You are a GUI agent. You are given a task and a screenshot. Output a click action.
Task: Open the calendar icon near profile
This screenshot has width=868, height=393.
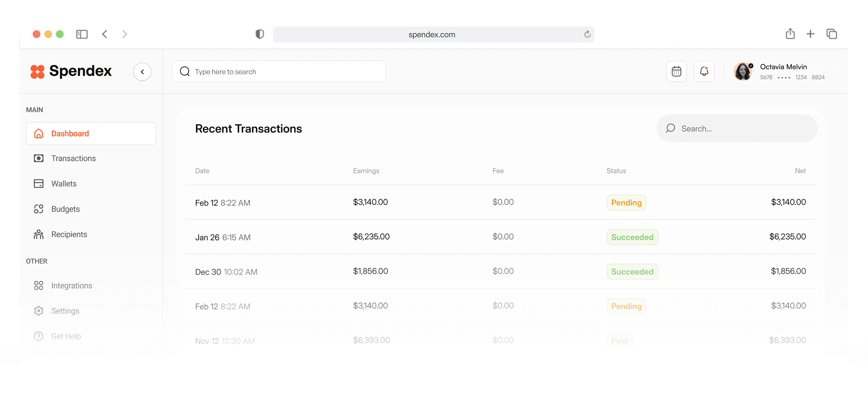pyautogui.click(x=677, y=71)
